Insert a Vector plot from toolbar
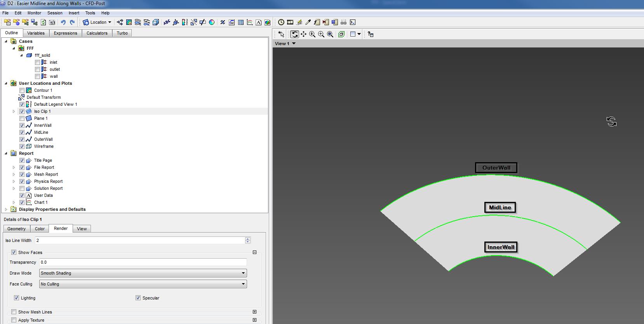 point(120,22)
